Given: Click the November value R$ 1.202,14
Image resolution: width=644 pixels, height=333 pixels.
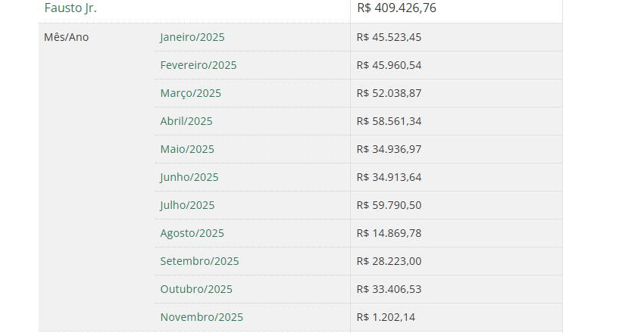Looking at the screenshot, I should (x=386, y=317).
